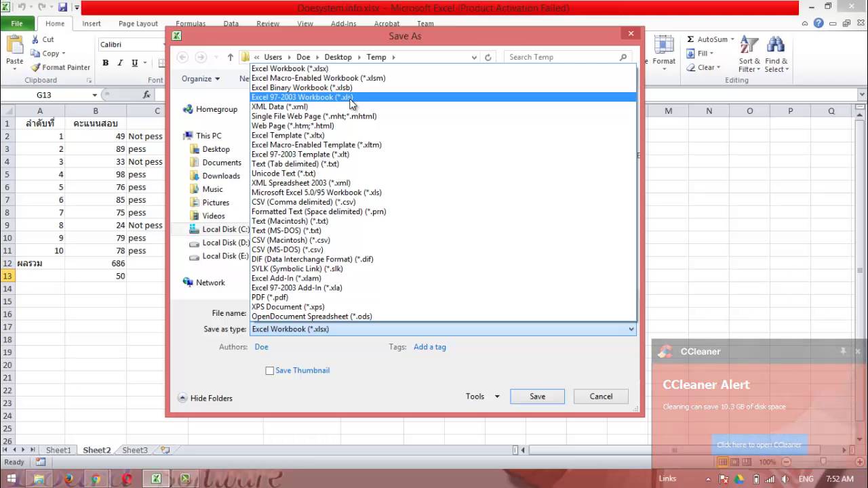Click the search magnifier in Search Temp

pyautogui.click(x=623, y=57)
